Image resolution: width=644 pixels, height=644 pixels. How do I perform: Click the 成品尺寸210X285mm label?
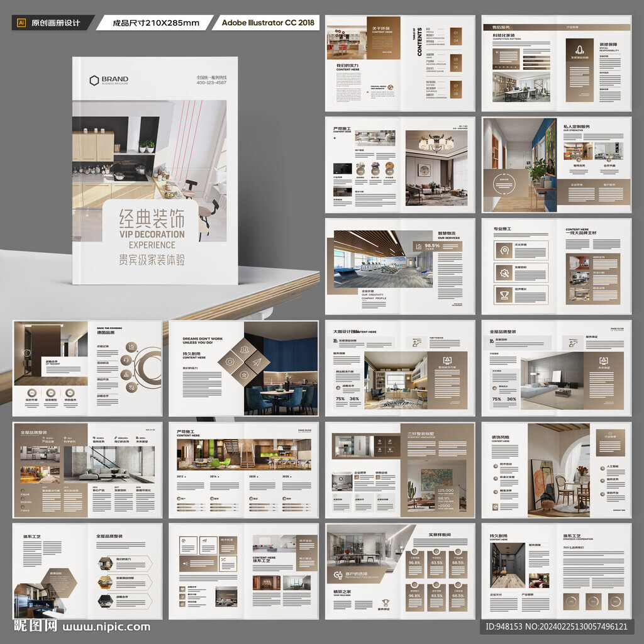point(156,23)
